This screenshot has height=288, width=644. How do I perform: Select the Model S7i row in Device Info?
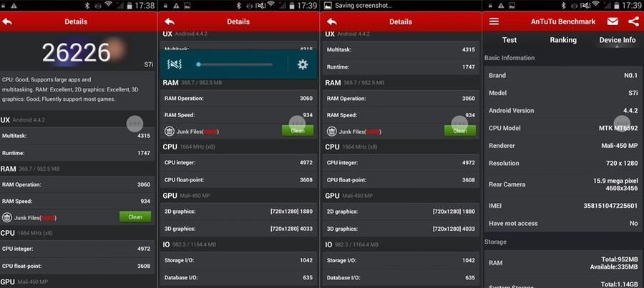tap(563, 93)
